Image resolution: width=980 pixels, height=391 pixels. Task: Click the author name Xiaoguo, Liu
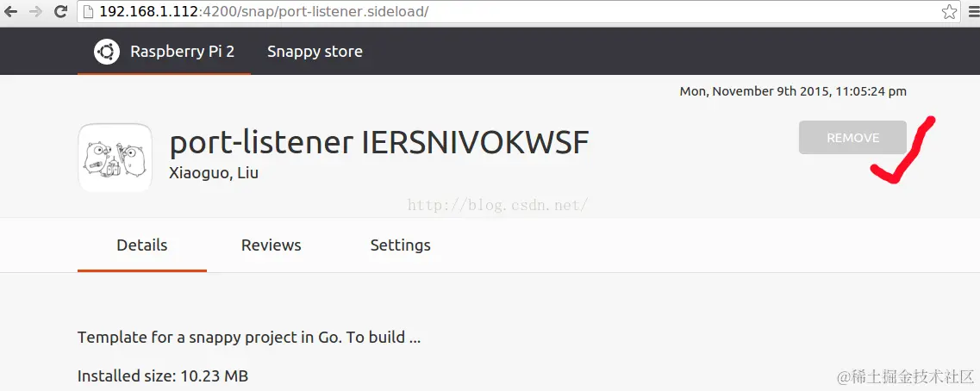coord(214,173)
